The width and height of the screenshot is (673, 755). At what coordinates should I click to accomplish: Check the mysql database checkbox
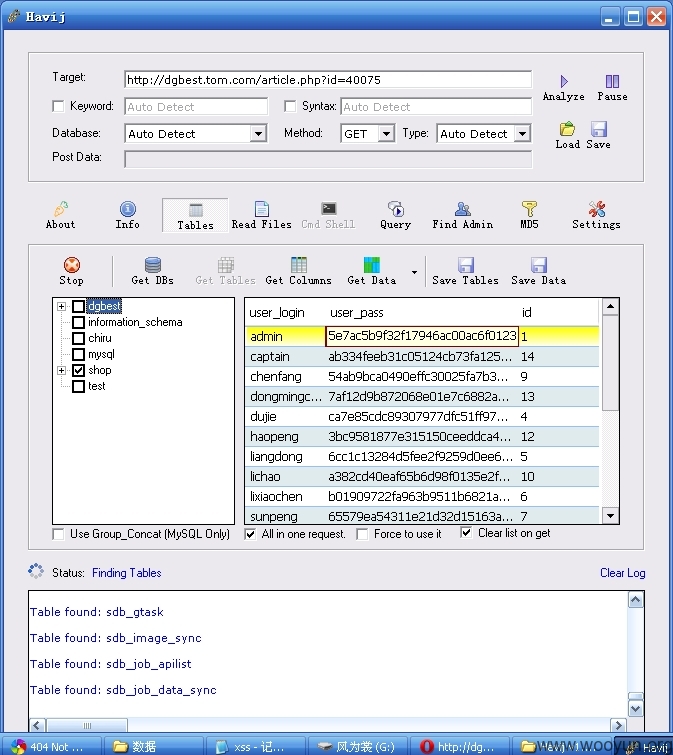coord(78,354)
